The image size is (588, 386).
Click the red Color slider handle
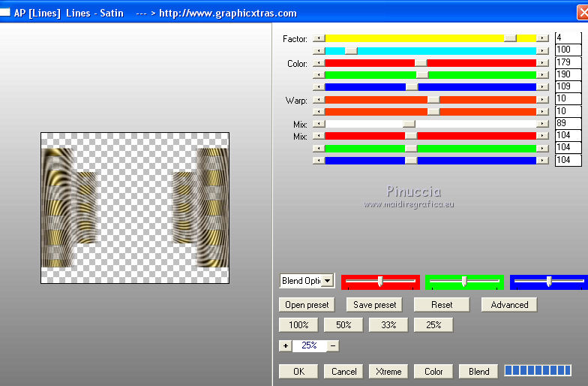point(421,63)
